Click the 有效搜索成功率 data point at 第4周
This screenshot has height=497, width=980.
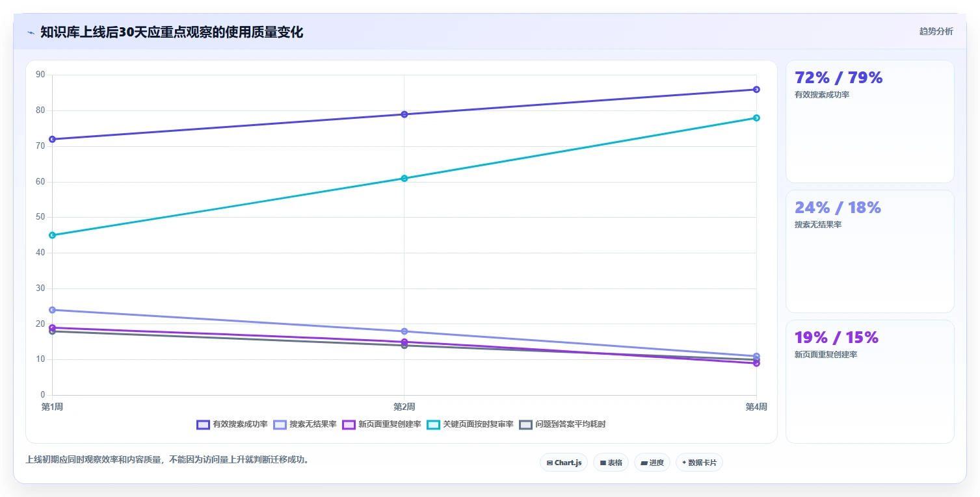pyautogui.click(x=756, y=90)
